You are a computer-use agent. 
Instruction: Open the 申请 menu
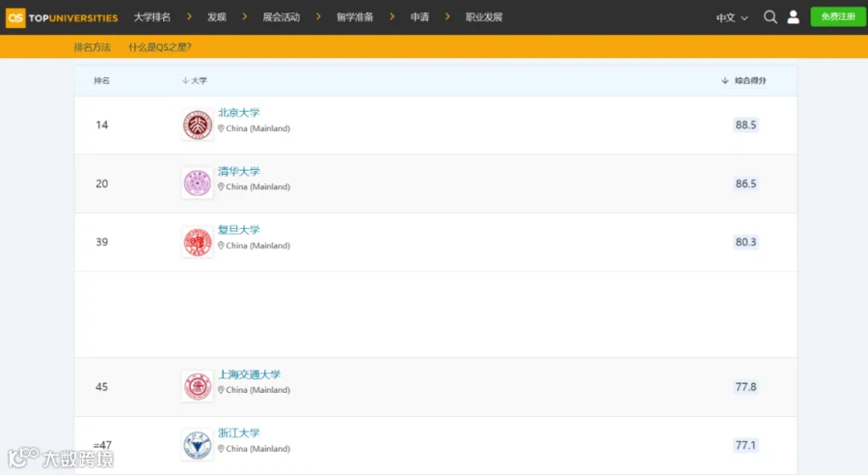[x=420, y=17]
